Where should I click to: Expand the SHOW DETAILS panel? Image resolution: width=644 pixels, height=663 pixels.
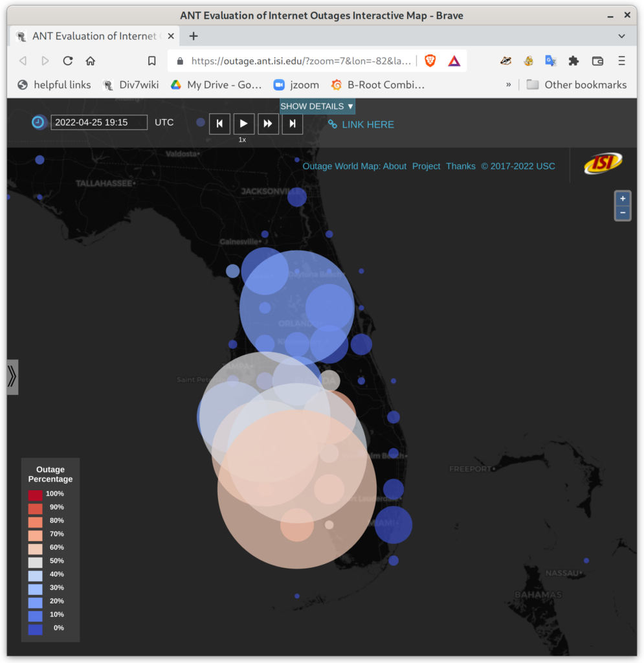(x=317, y=106)
